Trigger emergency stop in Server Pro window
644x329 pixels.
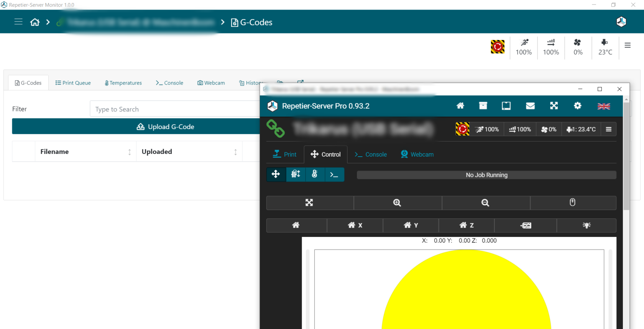(x=463, y=129)
